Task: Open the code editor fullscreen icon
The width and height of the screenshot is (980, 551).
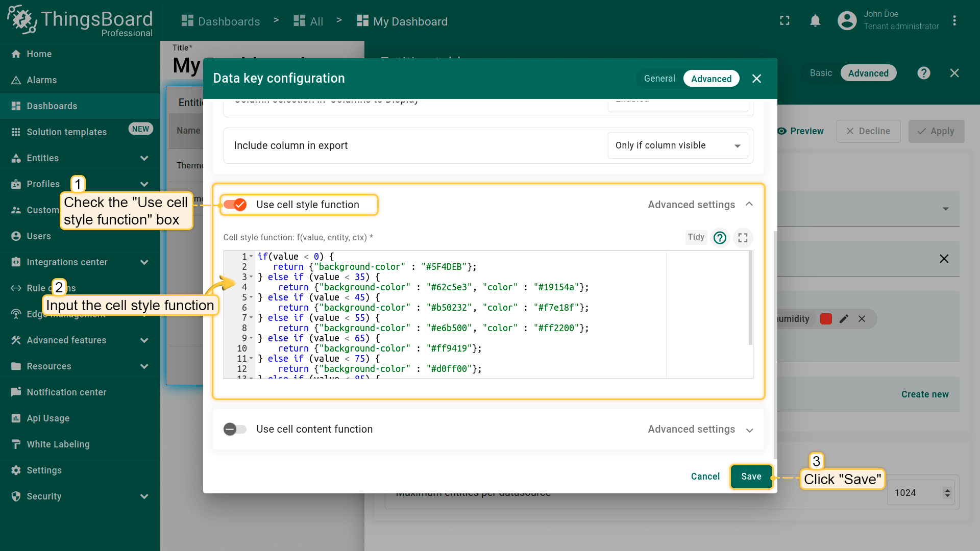Action: coord(743,238)
